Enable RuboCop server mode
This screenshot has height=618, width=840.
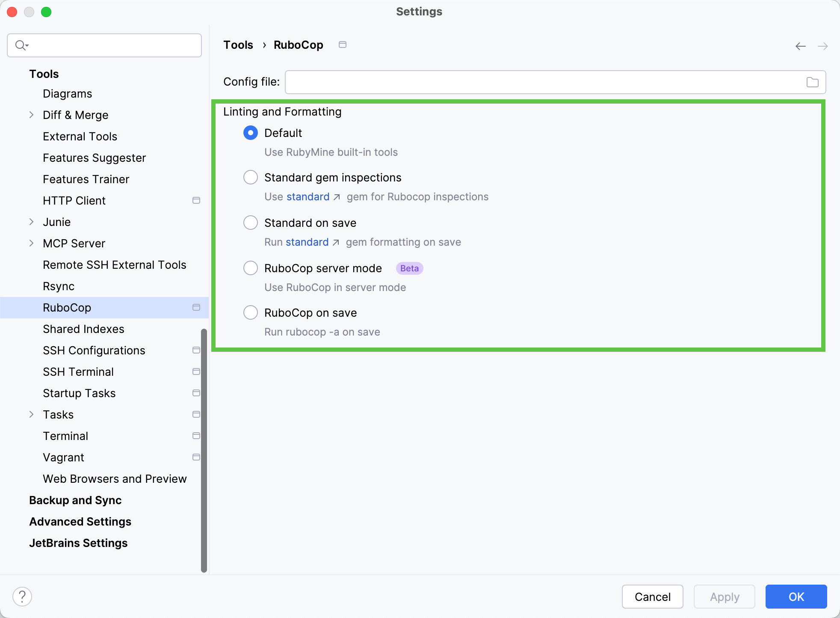pyautogui.click(x=250, y=268)
